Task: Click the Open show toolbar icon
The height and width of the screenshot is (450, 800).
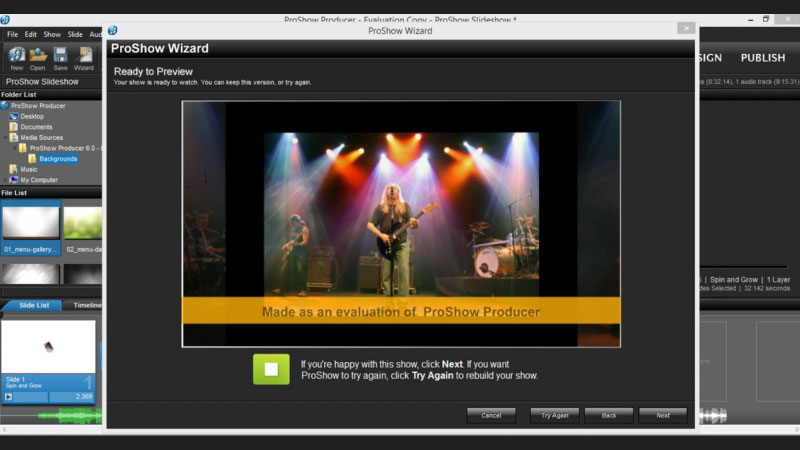Action: tap(38, 58)
